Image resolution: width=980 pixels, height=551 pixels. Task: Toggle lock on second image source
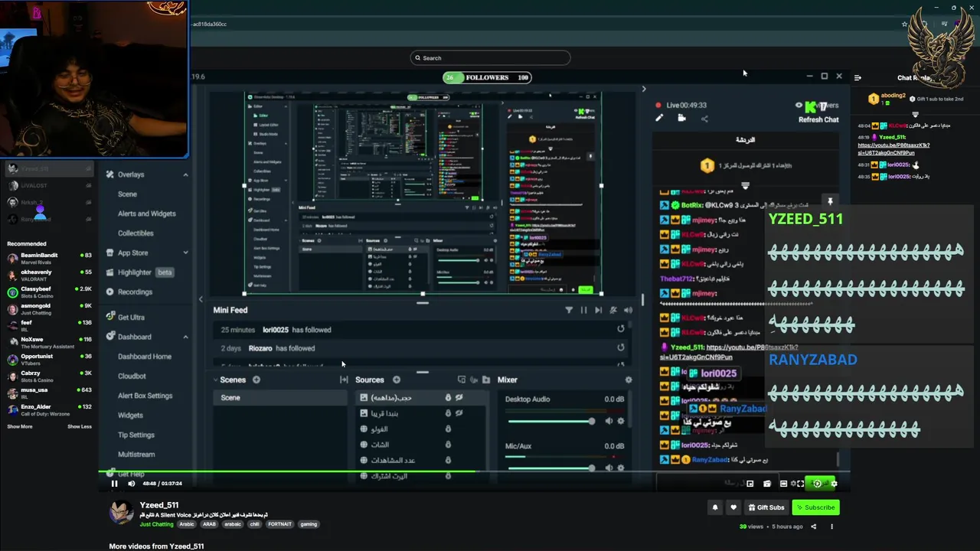448,413
